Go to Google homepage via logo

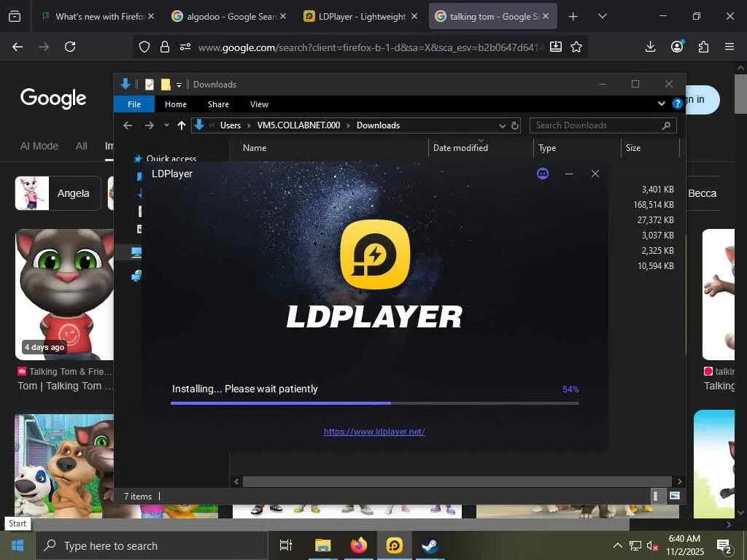[x=53, y=98]
